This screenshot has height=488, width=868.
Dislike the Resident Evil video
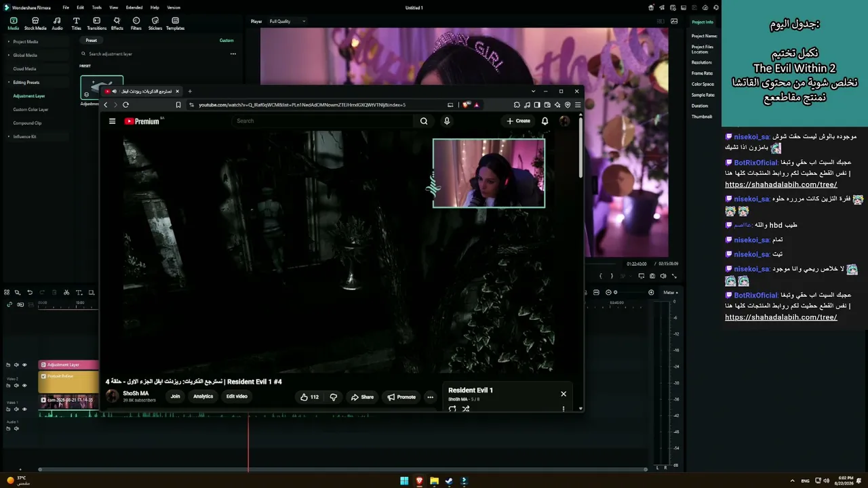(333, 397)
